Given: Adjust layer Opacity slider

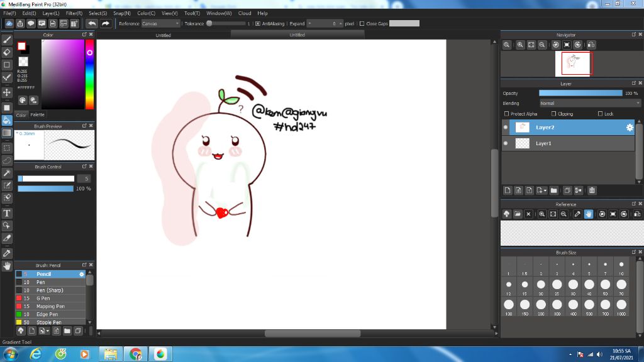Looking at the screenshot, I should tap(580, 94).
